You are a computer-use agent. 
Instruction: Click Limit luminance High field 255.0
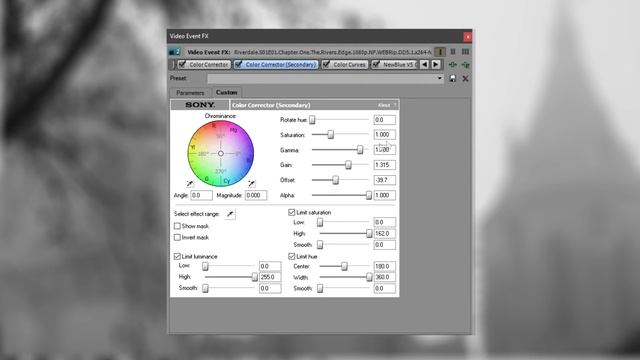pos(270,277)
